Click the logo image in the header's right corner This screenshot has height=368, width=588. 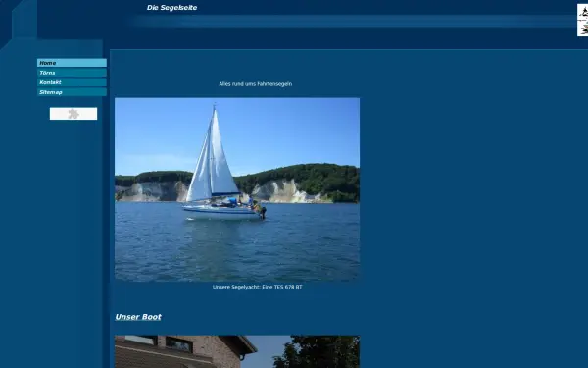[582, 20]
